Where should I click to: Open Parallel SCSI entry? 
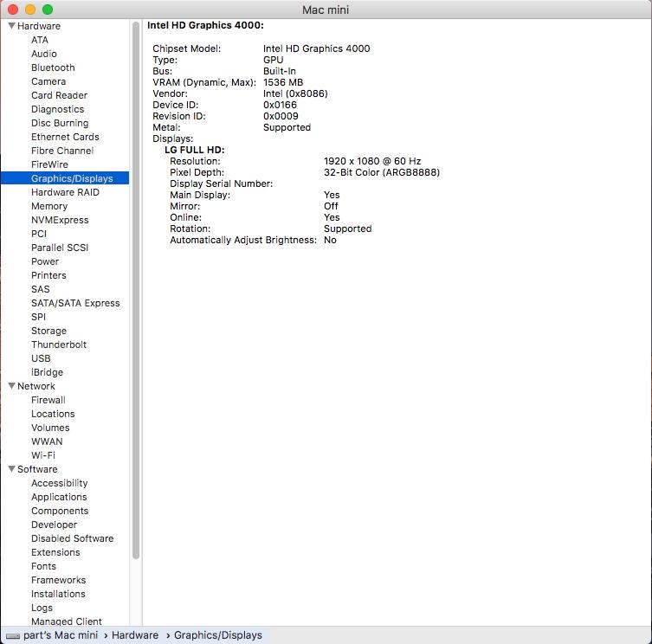point(60,248)
